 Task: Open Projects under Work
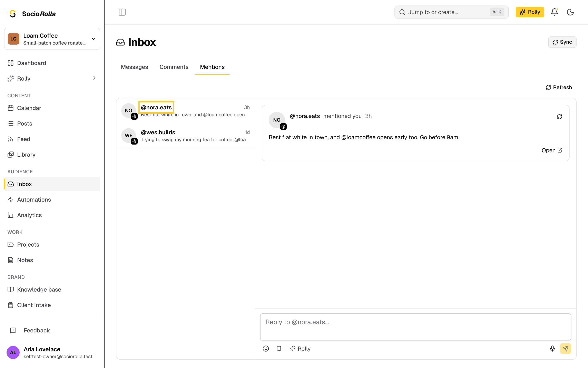(52, 245)
